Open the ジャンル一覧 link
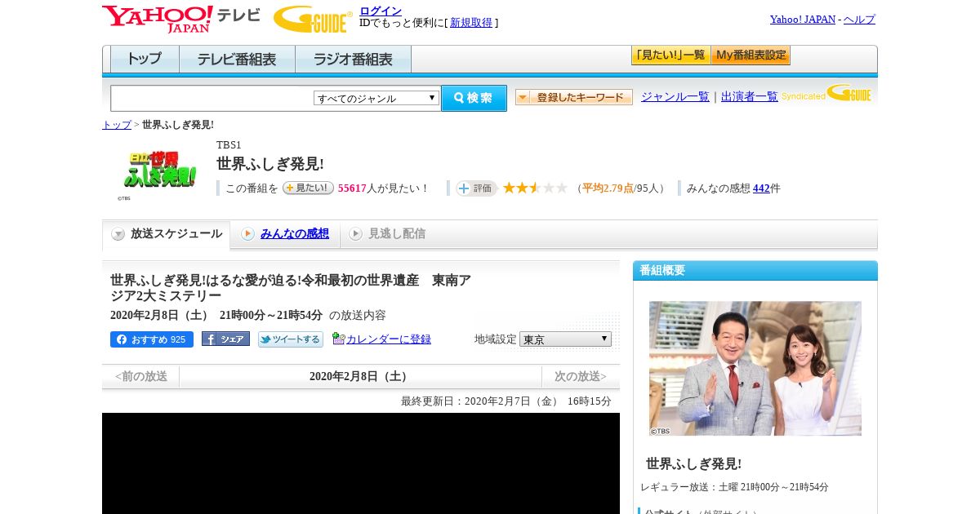This screenshot has height=514, width=980. tap(675, 97)
